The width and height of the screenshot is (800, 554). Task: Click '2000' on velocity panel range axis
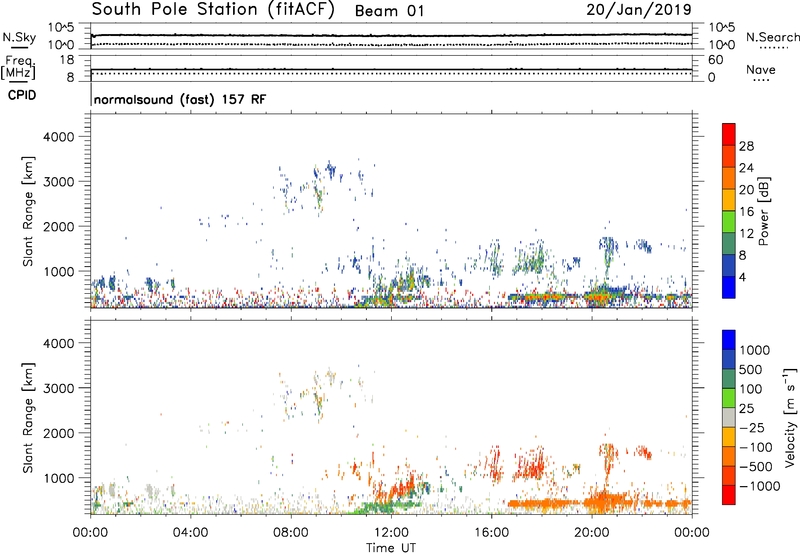[58, 433]
